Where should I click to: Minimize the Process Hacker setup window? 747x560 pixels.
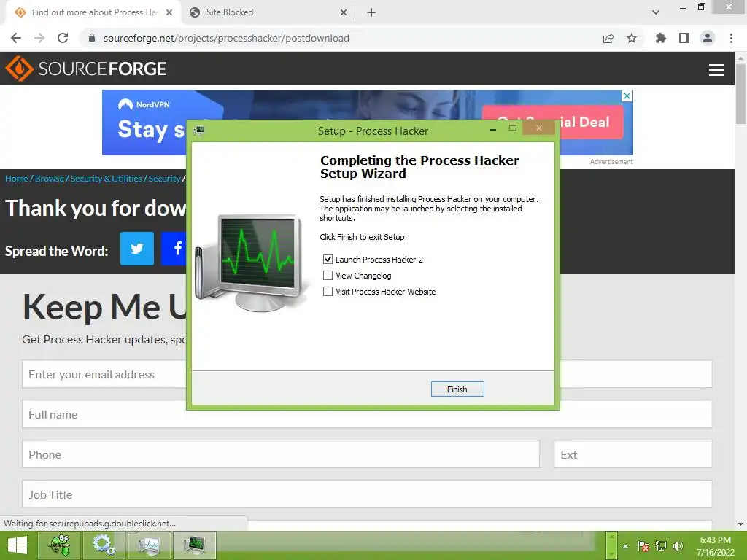[x=493, y=129]
